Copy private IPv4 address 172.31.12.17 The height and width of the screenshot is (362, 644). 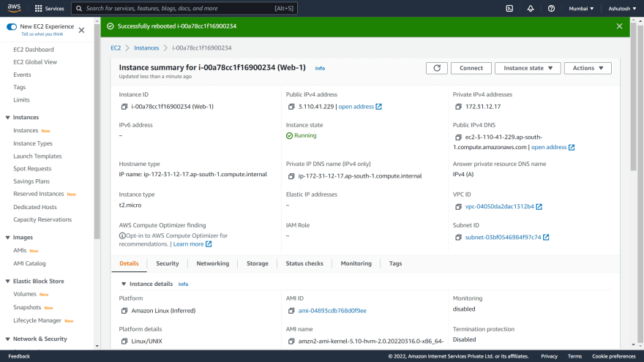pos(458,107)
